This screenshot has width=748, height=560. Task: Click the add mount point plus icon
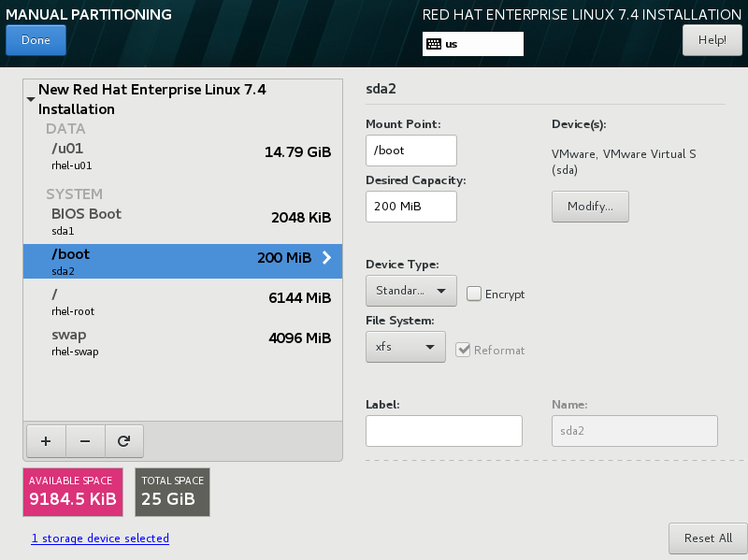(46, 441)
